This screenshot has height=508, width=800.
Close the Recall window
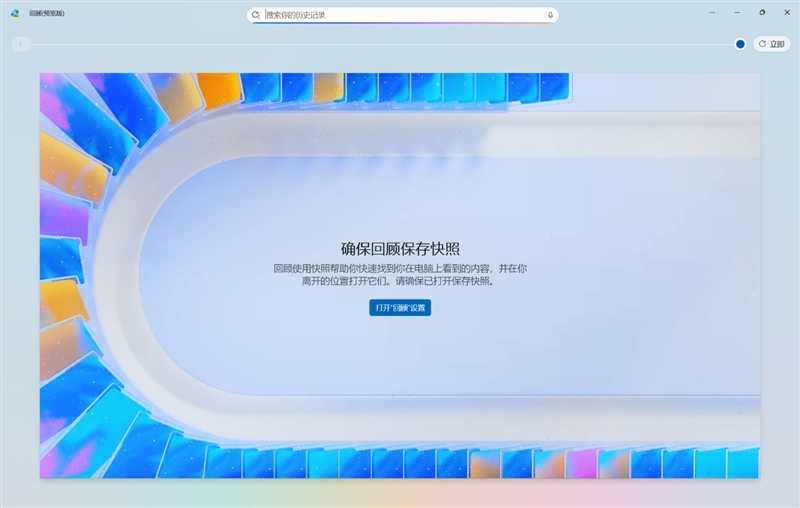[787, 12]
